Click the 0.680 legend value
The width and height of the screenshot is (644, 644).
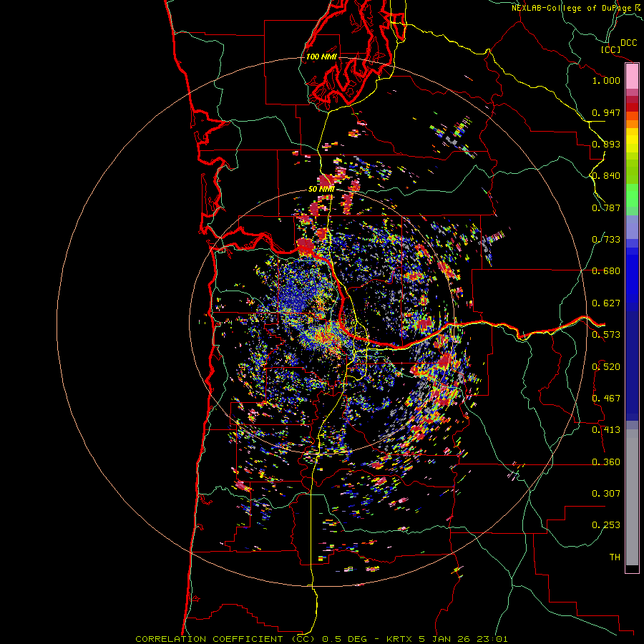coord(606,271)
